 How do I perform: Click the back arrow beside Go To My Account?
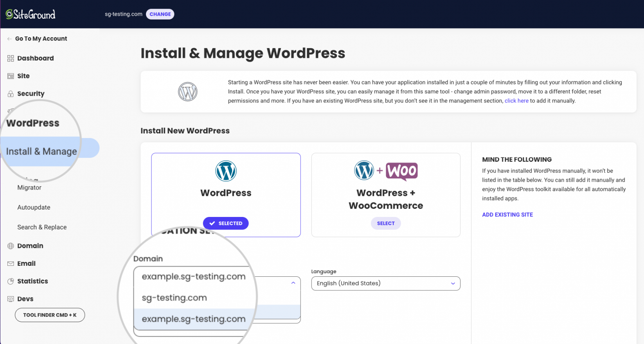(9, 39)
